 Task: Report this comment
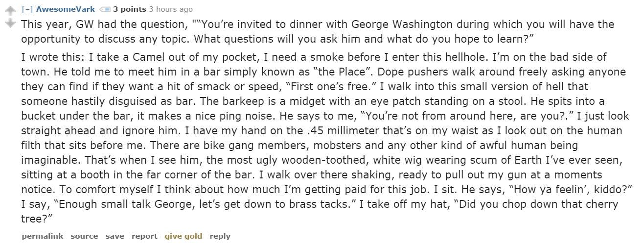144,236
